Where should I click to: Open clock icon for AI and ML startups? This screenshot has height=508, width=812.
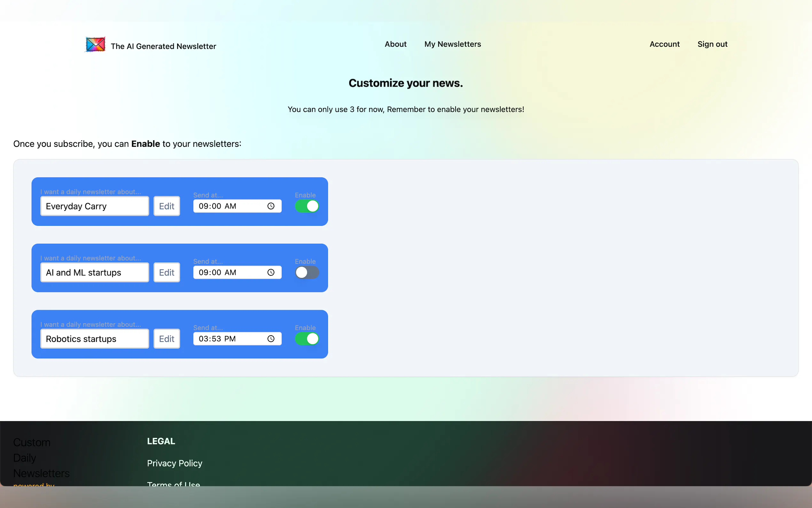coord(271,273)
